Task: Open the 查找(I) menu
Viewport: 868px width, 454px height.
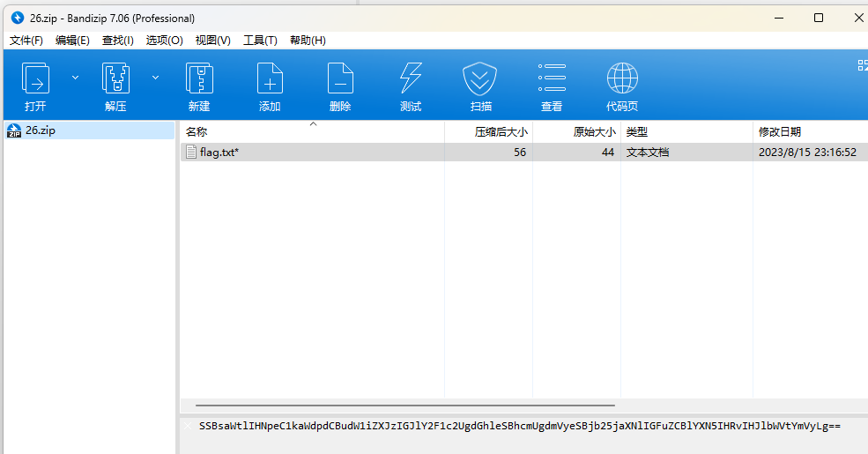Action: 118,41
